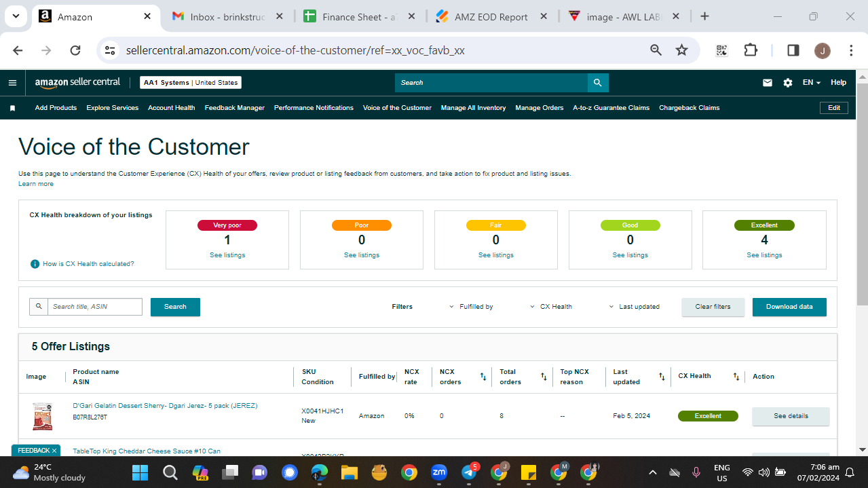The width and height of the screenshot is (868, 488).
Task: Open the settings gear in Seller Central
Action: coord(788,83)
